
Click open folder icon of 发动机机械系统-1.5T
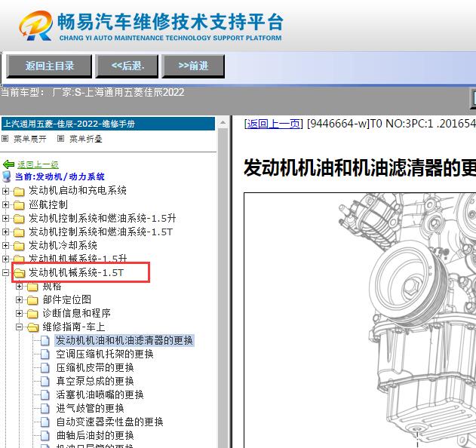point(20,273)
